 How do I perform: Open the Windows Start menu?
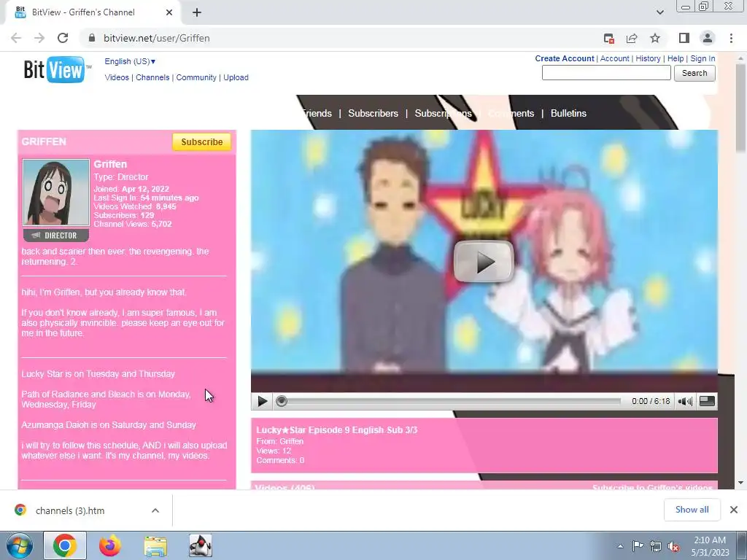coord(20,545)
